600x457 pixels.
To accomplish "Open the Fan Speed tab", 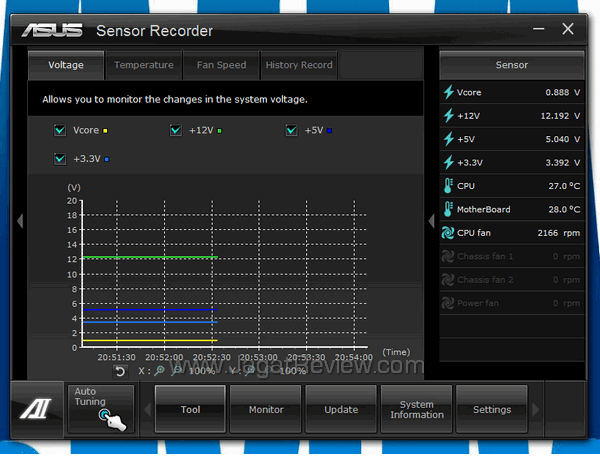I will coord(222,65).
